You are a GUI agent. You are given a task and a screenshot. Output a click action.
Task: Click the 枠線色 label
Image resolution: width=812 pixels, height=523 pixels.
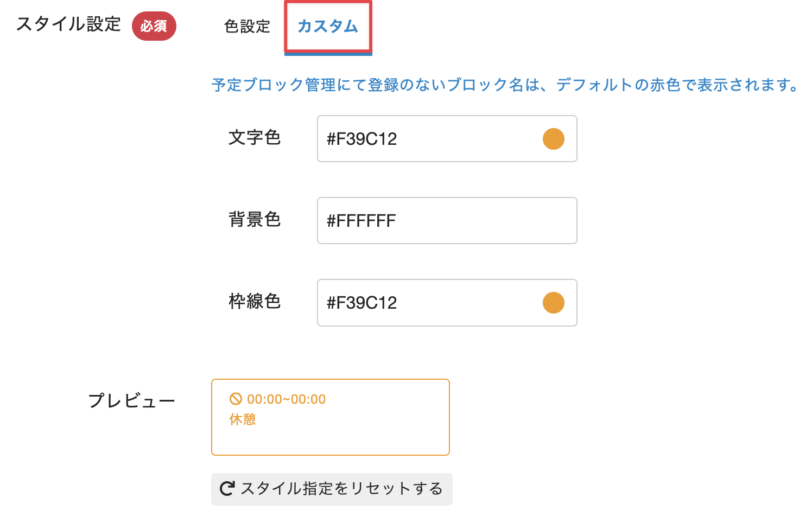pos(255,302)
